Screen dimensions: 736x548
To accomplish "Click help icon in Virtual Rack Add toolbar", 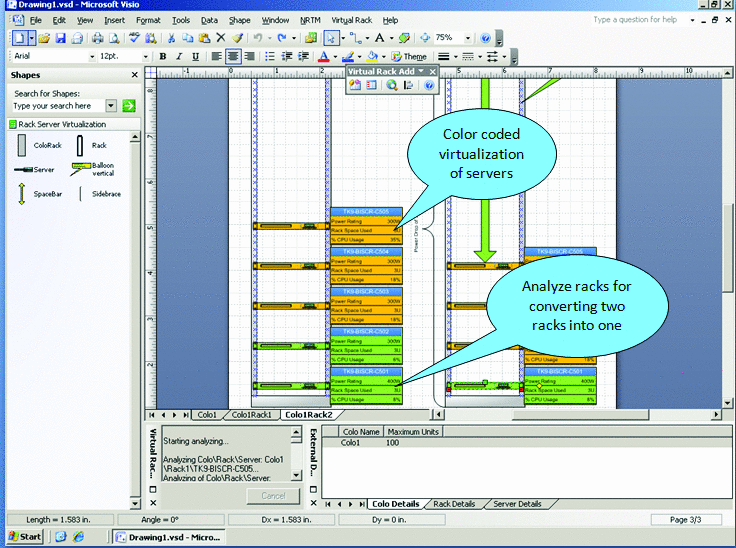I will (x=429, y=85).
